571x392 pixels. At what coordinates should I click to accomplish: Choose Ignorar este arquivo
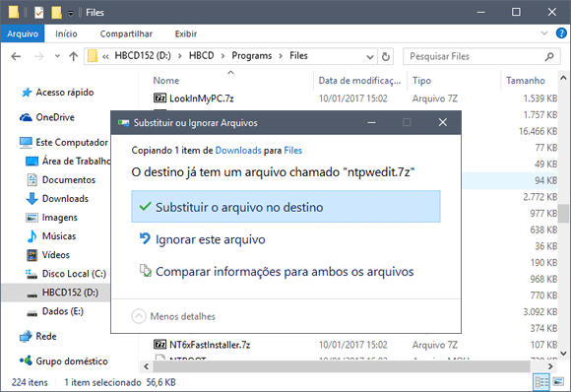click(x=210, y=239)
